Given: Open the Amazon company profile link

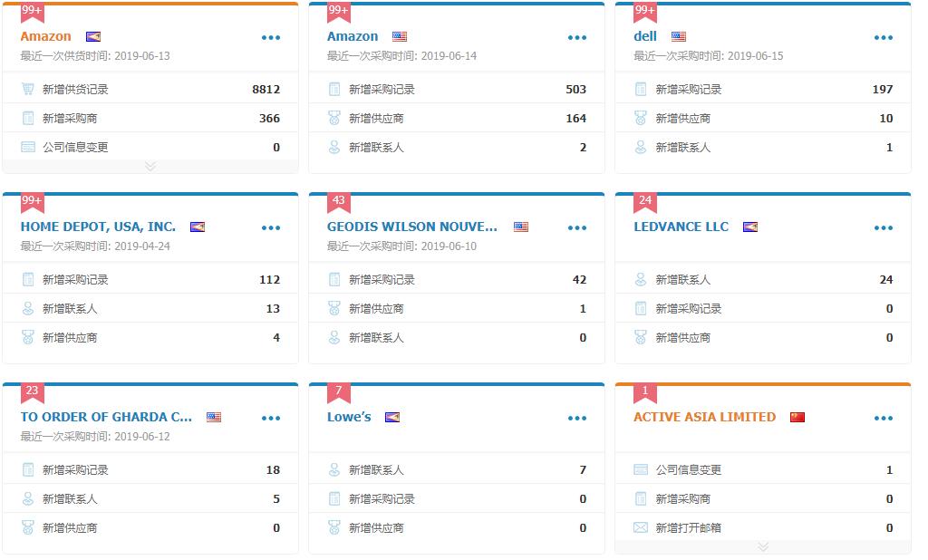Looking at the screenshot, I should point(43,36).
